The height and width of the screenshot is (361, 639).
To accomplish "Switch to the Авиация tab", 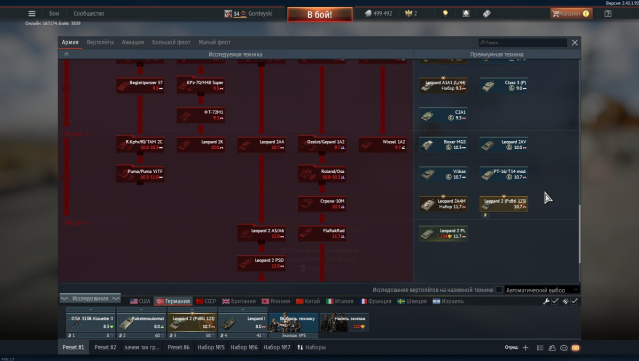I will click(133, 42).
